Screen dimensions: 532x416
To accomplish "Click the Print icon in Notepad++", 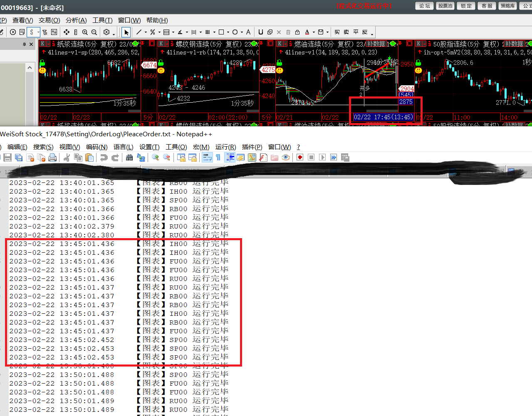I will tap(52, 158).
